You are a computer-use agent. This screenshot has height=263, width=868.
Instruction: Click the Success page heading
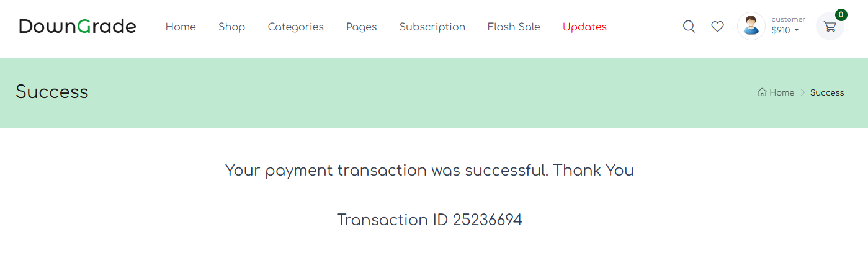pyautogui.click(x=52, y=92)
